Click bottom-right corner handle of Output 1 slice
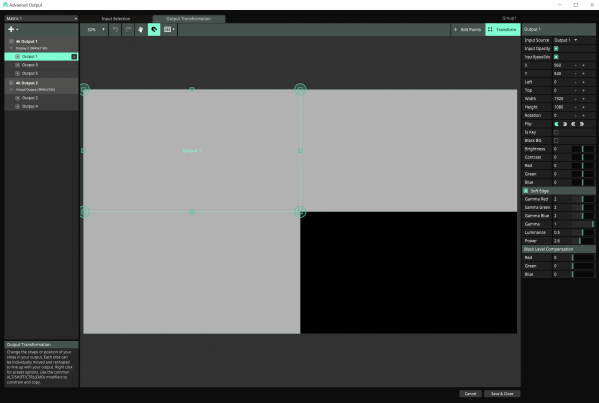599x403 pixels. [300, 212]
